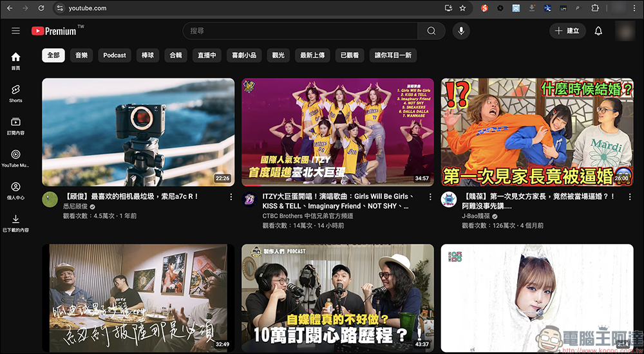Click the 建立 create button
Viewport: 644px width, 354px height.
(x=567, y=31)
